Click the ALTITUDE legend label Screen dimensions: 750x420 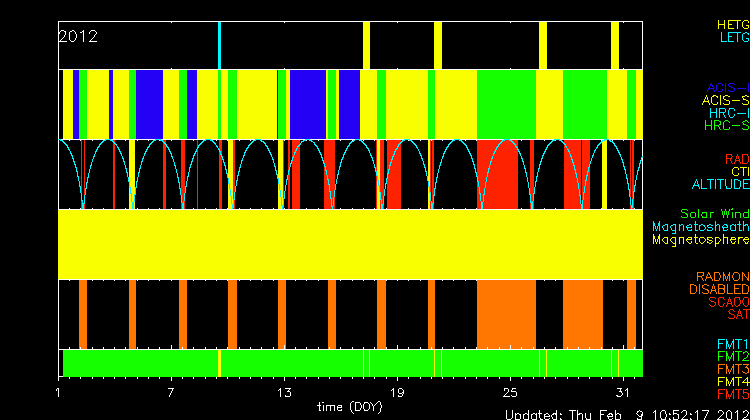[720, 185]
